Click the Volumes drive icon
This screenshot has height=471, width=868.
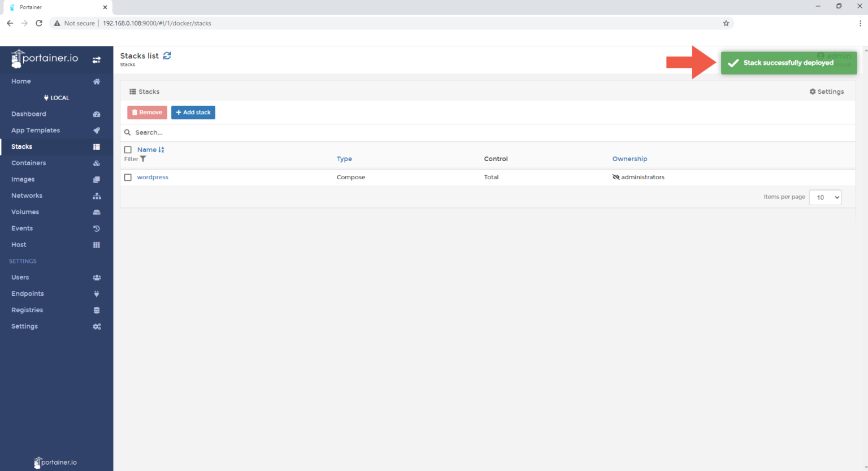pyautogui.click(x=97, y=213)
